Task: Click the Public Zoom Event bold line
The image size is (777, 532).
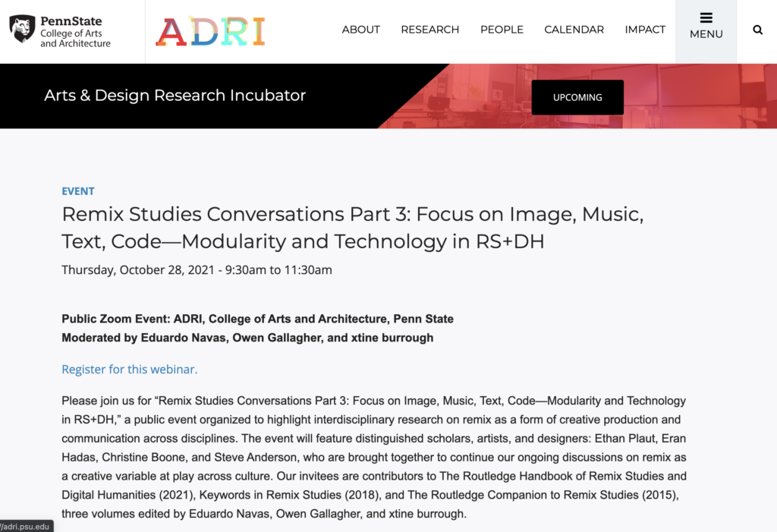Action: tap(257, 319)
